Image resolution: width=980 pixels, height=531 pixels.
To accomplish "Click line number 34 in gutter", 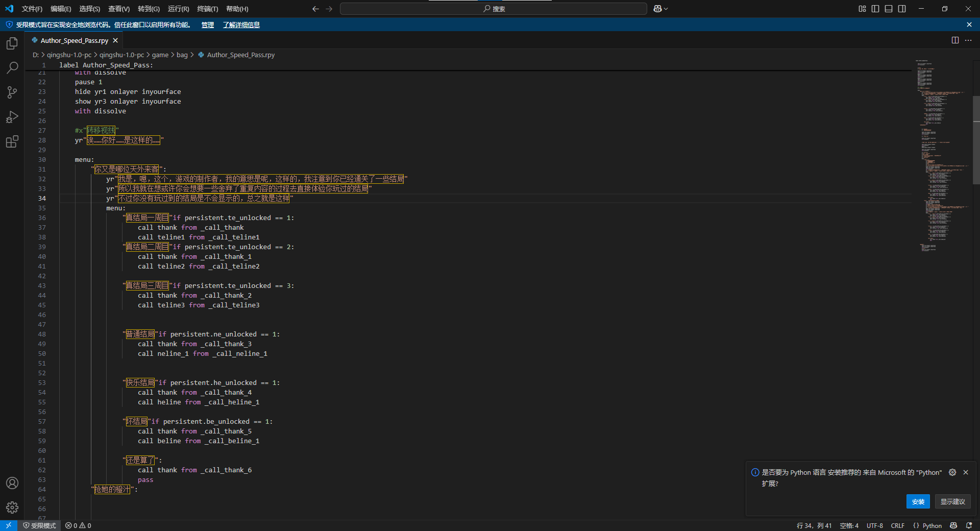I will pyautogui.click(x=42, y=198).
